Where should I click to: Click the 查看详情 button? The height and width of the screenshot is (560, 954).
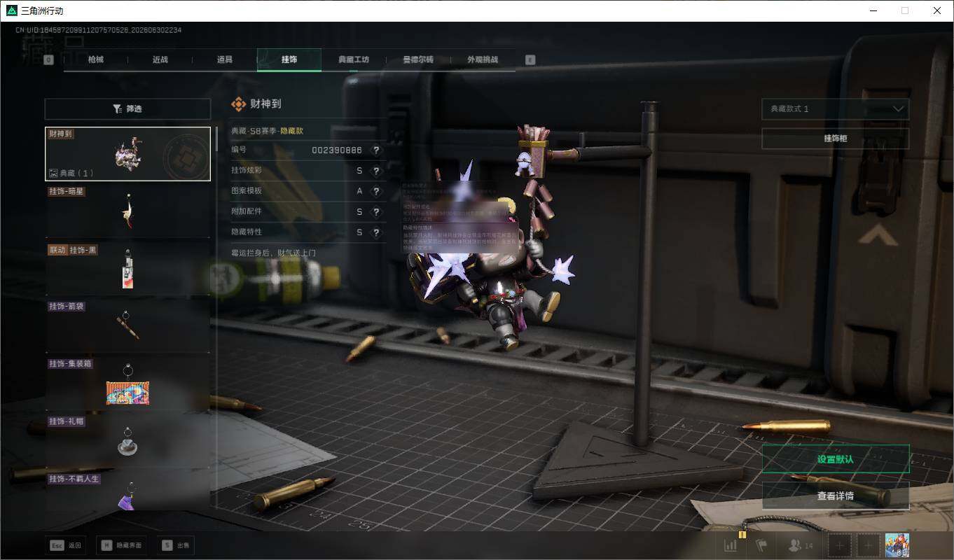836,496
